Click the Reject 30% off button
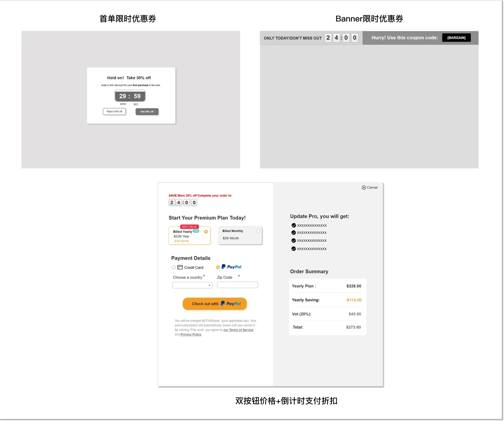The width and height of the screenshot is (504, 421). pyautogui.click(x=114, y=111)
